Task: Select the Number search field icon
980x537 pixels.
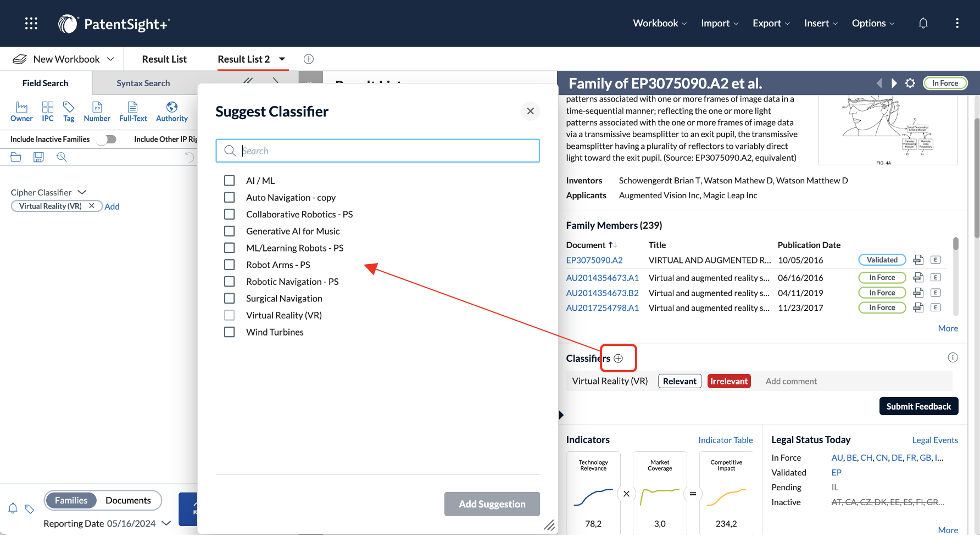Action: (x=97, y=111)
